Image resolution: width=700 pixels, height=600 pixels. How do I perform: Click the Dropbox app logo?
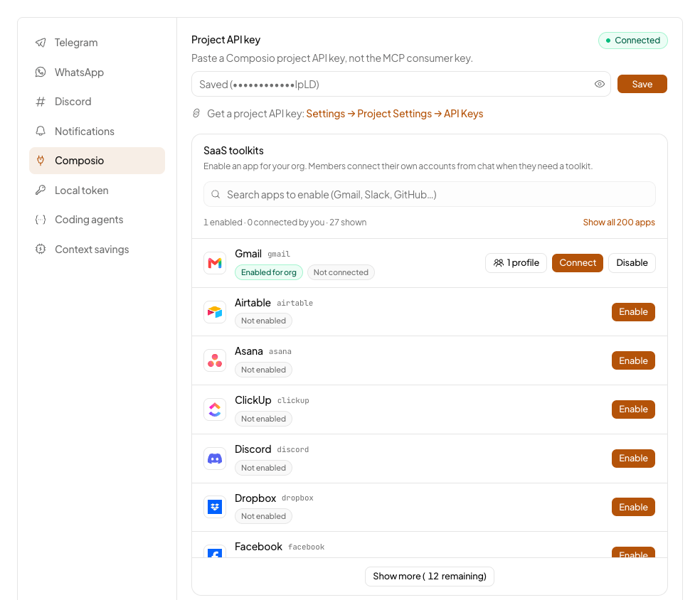pyautogui.click(x=215, y=507)
